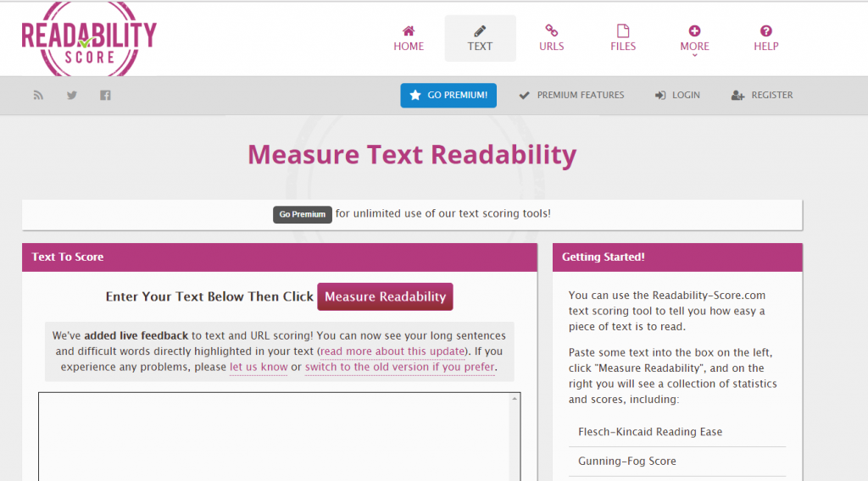Click the Help question mark icon
The width and height of the screenshot is (868, 481).
coord(765,30)
